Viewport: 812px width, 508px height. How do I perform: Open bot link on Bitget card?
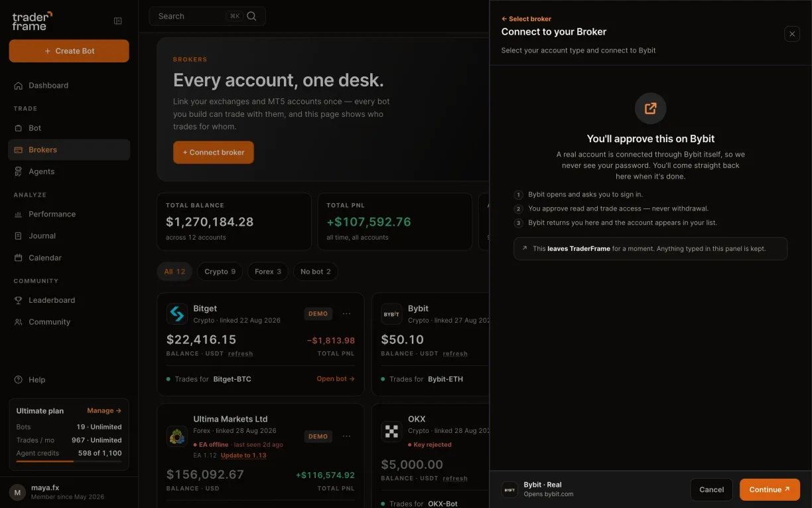click(336, 379)
